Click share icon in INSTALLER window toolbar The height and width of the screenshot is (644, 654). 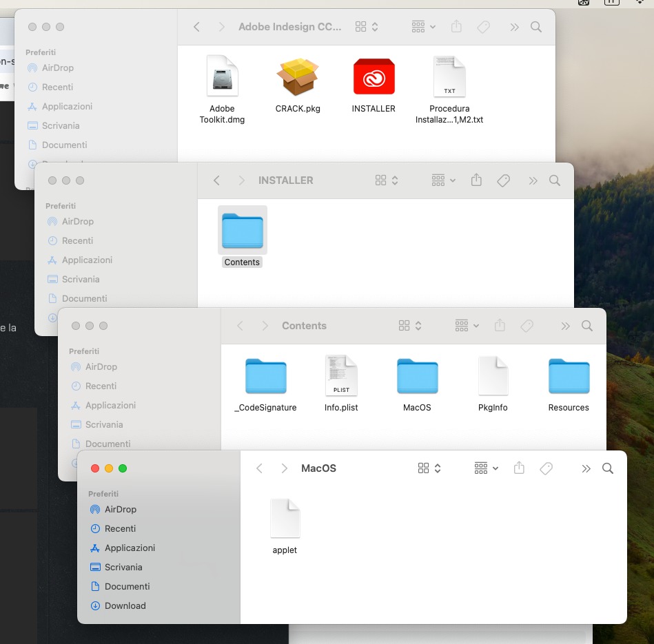[x=476, y=180]
